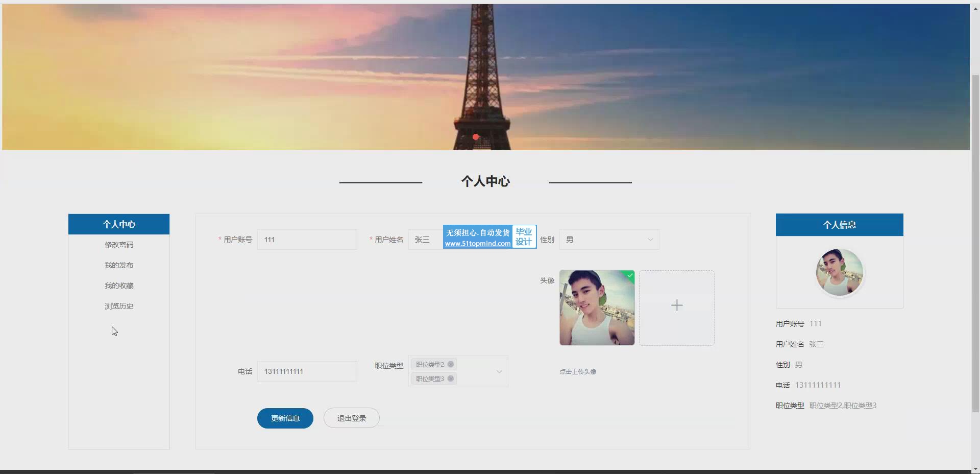Click the 更新信息 button
This screenshot has width=980, height=474.
point(285,418)
